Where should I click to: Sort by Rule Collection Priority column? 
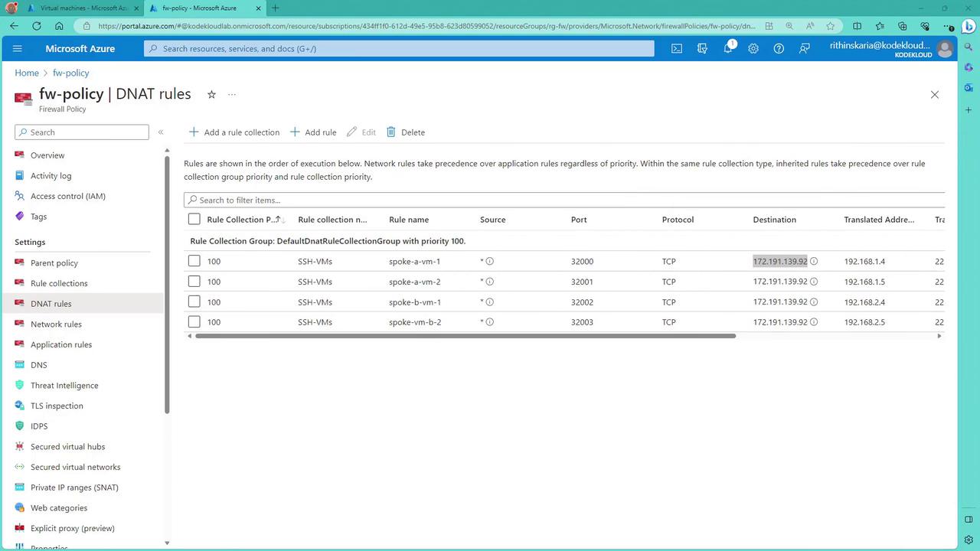[241, 220]
